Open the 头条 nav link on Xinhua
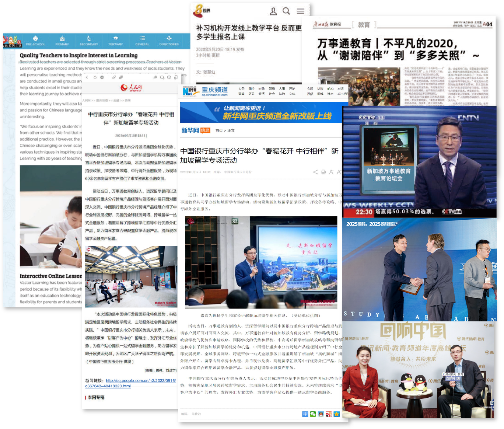 click(x=241, y=89)
